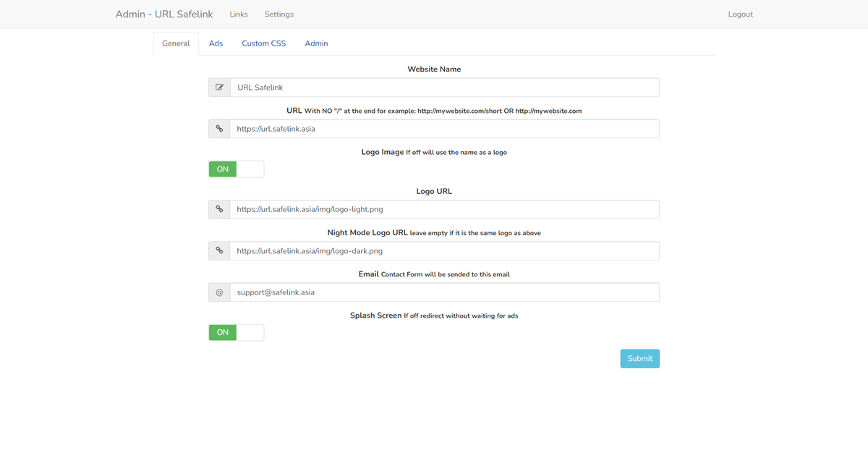Open the Custom CSS tab
This screenshot has width=868, height=466.
point(263,43)
